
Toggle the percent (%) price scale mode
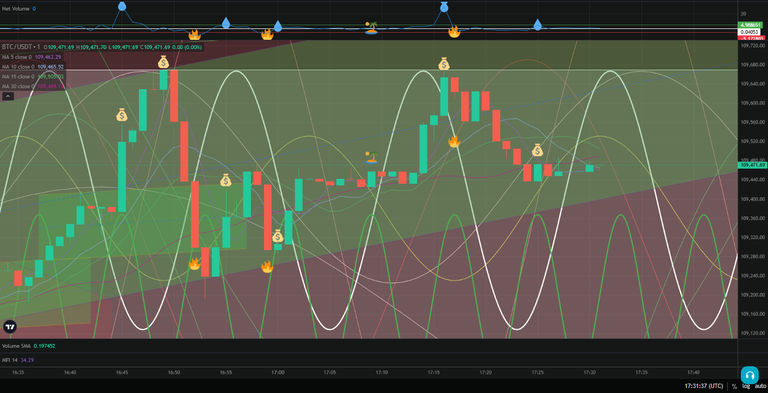click(x=734, y=386)
